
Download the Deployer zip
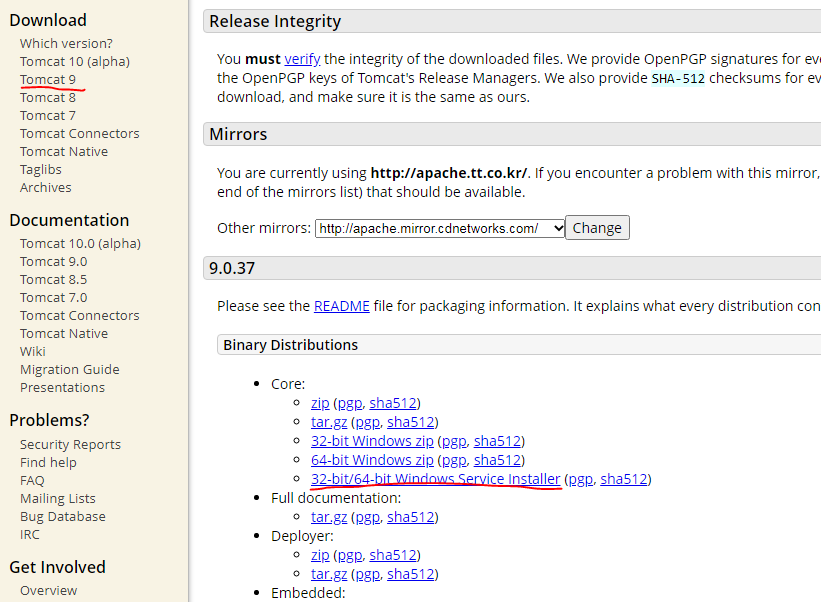(x=320, y=555)
